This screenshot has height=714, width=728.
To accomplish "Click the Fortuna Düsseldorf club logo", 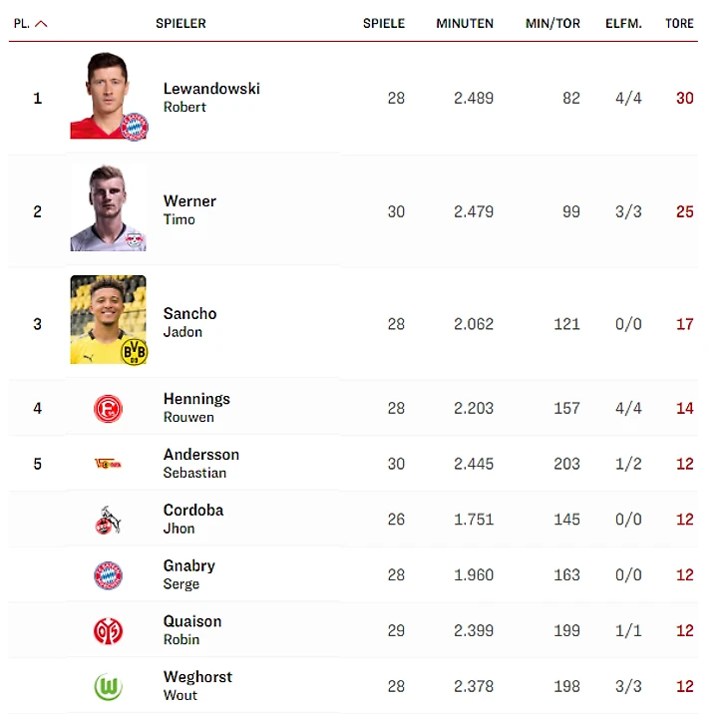I will point(108,408).
